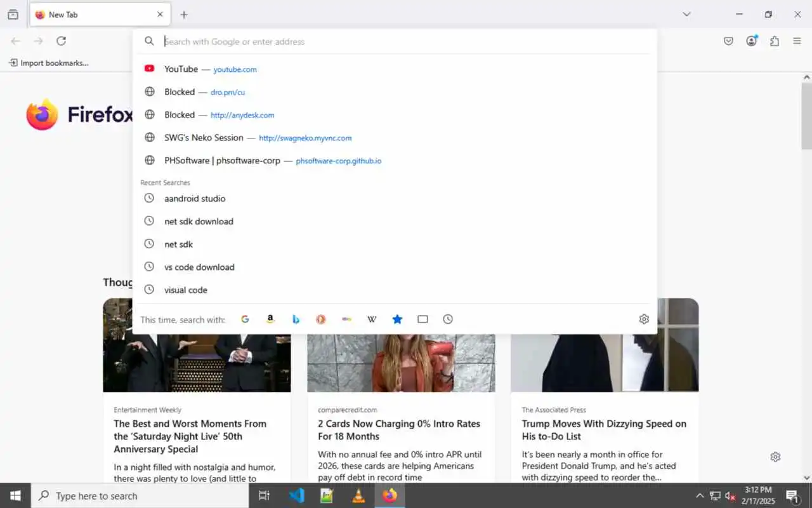Open Task View on the taskbar
Screen dimensions: 812x508
(x=264, y=496)
